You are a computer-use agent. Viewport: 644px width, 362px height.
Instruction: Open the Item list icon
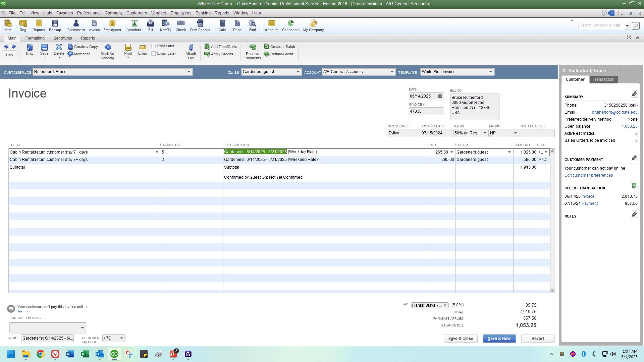[x=8, y=26]
